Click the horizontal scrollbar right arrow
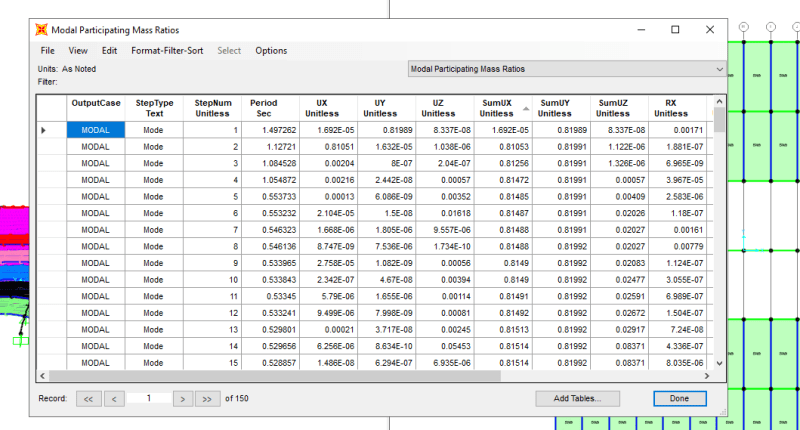800x430 pixels. point(707,376)
